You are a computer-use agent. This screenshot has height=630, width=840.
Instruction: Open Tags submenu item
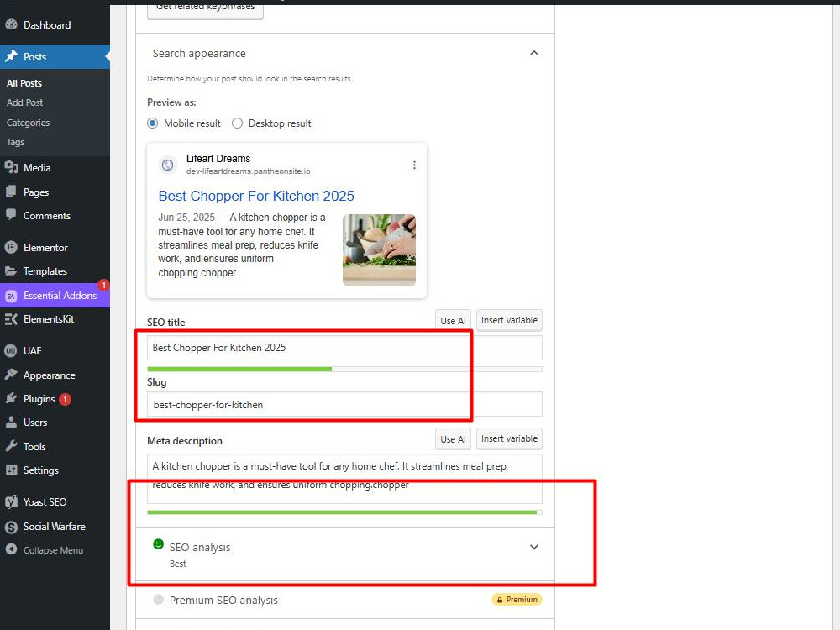[x=15, y=142]
